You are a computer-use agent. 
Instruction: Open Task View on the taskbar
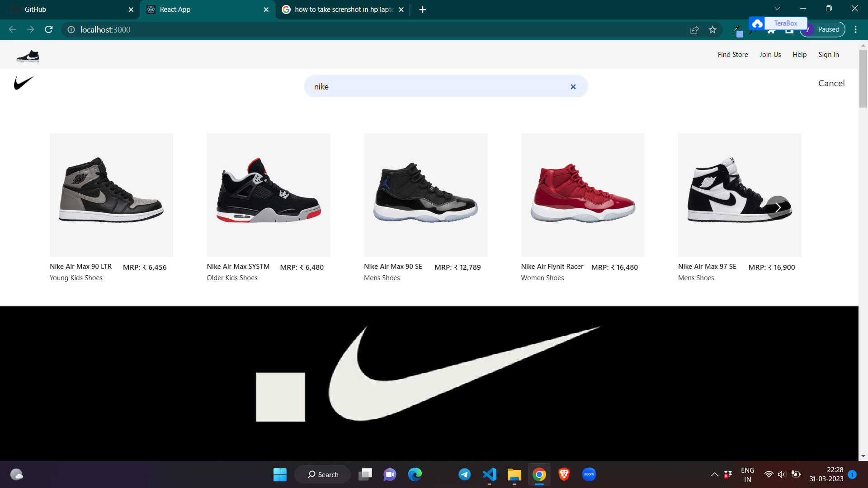click(365, 474)
